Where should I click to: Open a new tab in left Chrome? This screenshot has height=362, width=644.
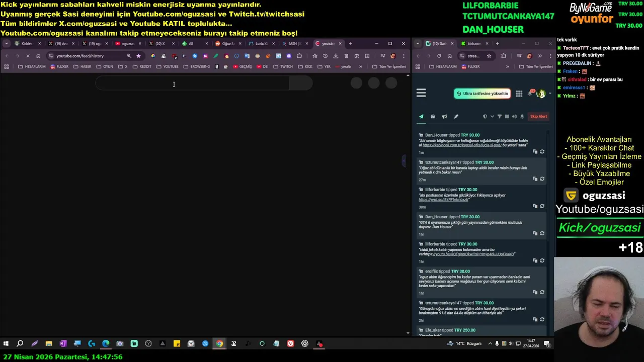[351, 44]
